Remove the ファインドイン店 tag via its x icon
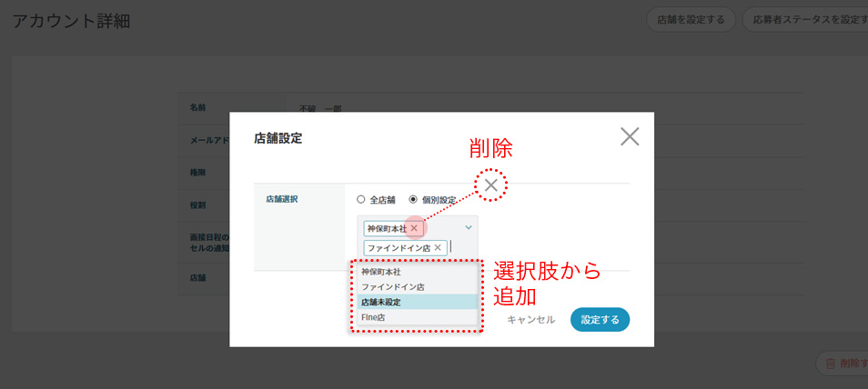Image resolution: width=868 pixels, height=389 pixels. coord(438,247)
